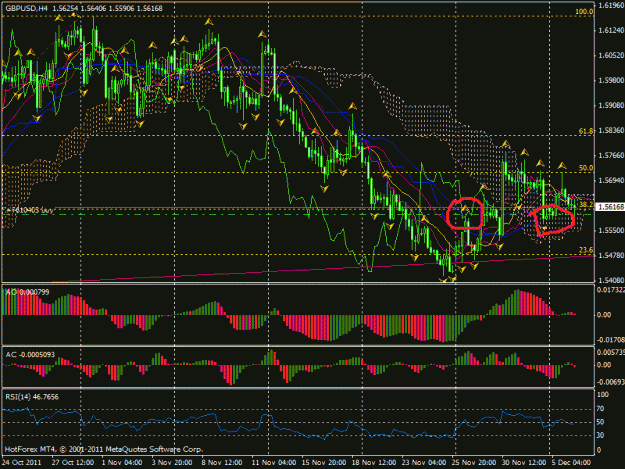Click the RSI scale level 30
This screenshot has width=625, height=469.
[x=602, y=435]
